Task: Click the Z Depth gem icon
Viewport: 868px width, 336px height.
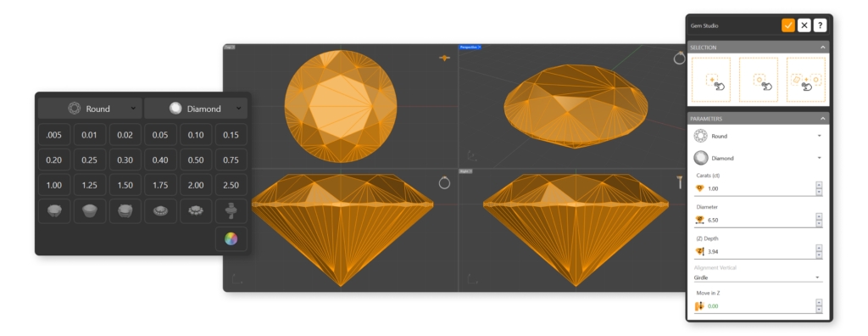Action: click(x=699, y=252)
